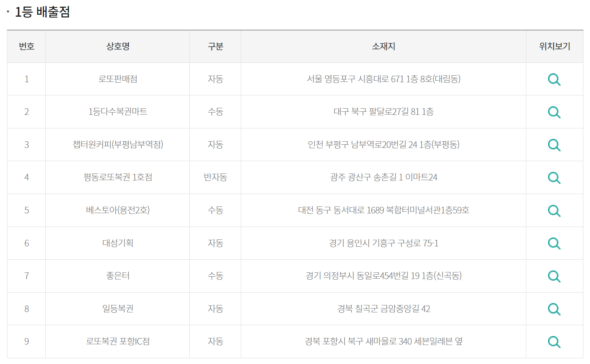
Task: Select the 상호명 column header
Action: tap(118, 46)
